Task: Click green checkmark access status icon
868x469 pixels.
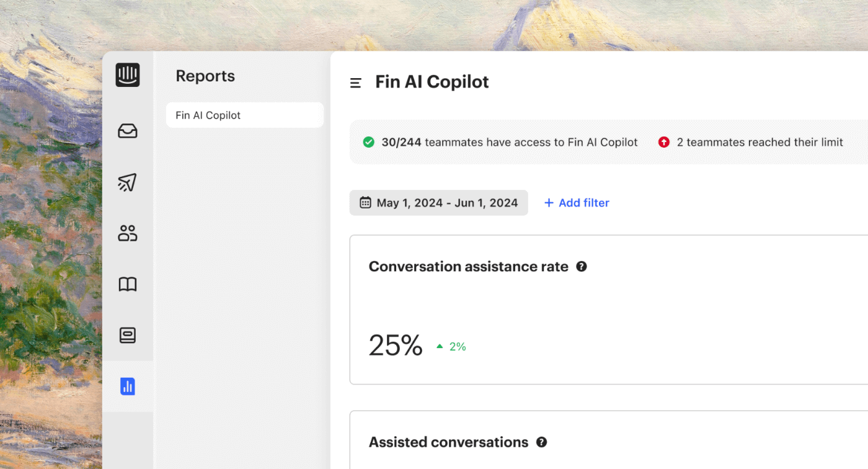Action: tap(368, 142)
